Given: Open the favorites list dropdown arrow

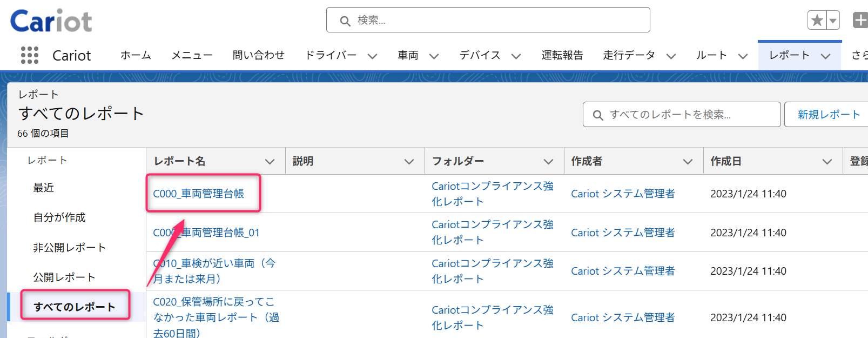Looking at the screenshot, I should (x=833, y=21).
